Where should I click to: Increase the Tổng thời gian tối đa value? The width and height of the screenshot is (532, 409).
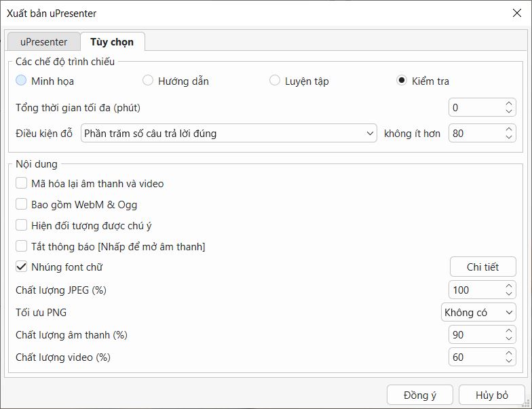click(510, 104)
